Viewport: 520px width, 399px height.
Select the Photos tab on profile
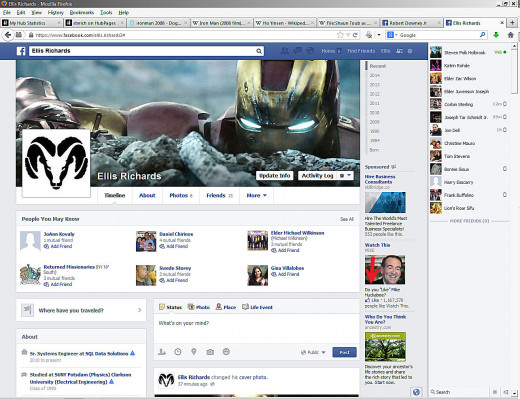coord(181,195)
